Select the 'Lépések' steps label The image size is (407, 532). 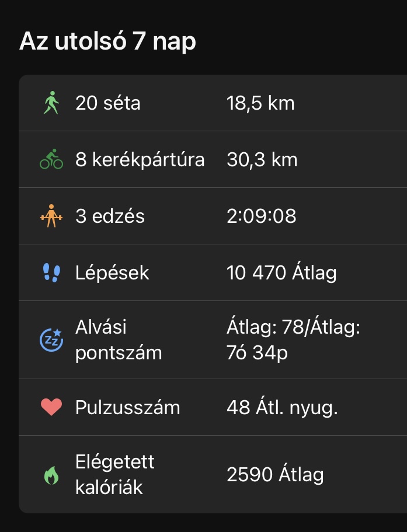pyautogui.click(x=112, y=272)
